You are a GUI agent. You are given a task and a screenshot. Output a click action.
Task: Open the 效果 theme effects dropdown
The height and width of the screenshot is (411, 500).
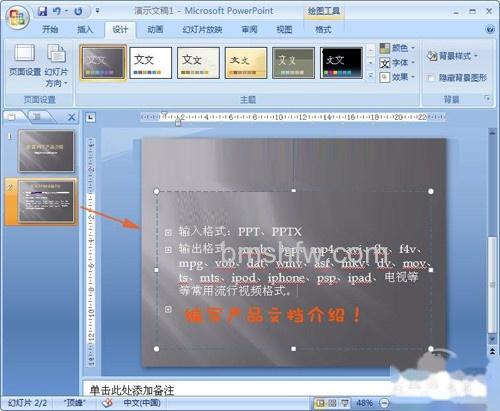(397, 77)
